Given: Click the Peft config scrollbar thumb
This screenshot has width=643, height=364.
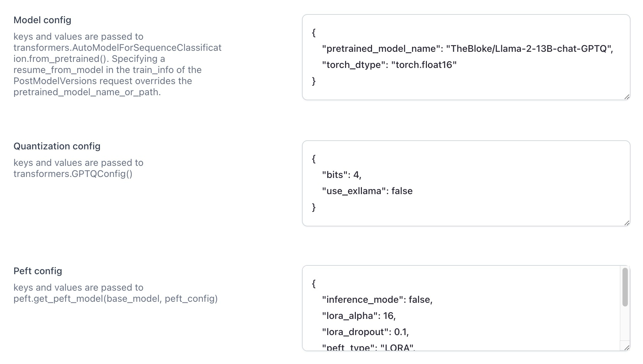Looking at the screenshot, I should 625,287.
